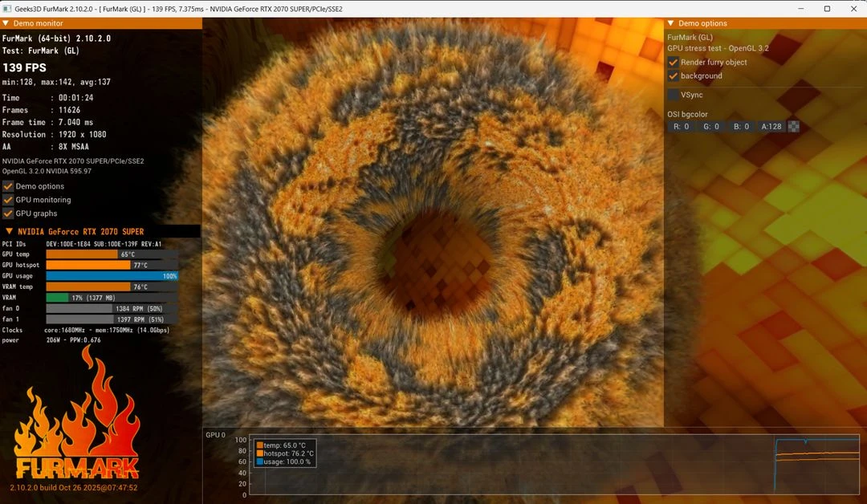Click the Frames 11626 line

pyautogui.click(x=42, y=110)
